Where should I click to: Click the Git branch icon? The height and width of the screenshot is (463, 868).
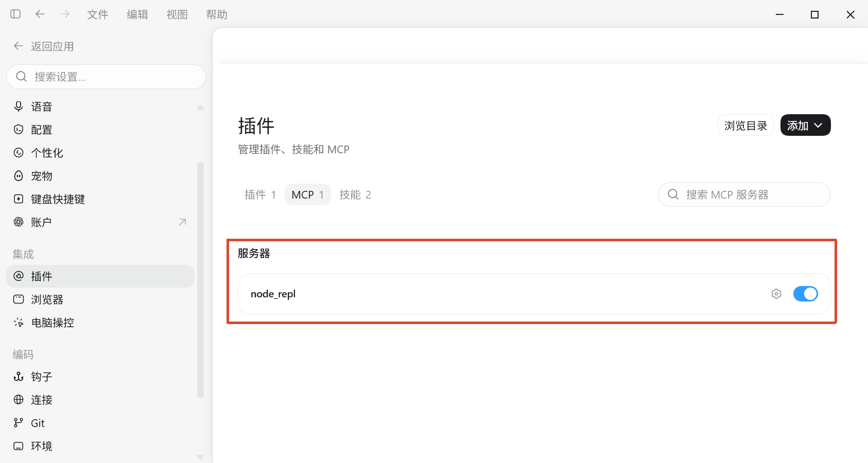(19, 423)
